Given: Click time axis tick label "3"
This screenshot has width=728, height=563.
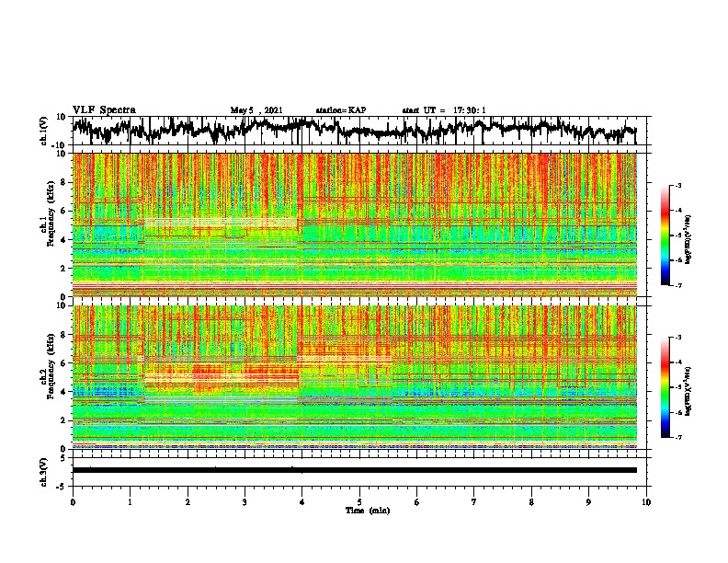Looking at the screenshot, I should [x=245, y=502].
